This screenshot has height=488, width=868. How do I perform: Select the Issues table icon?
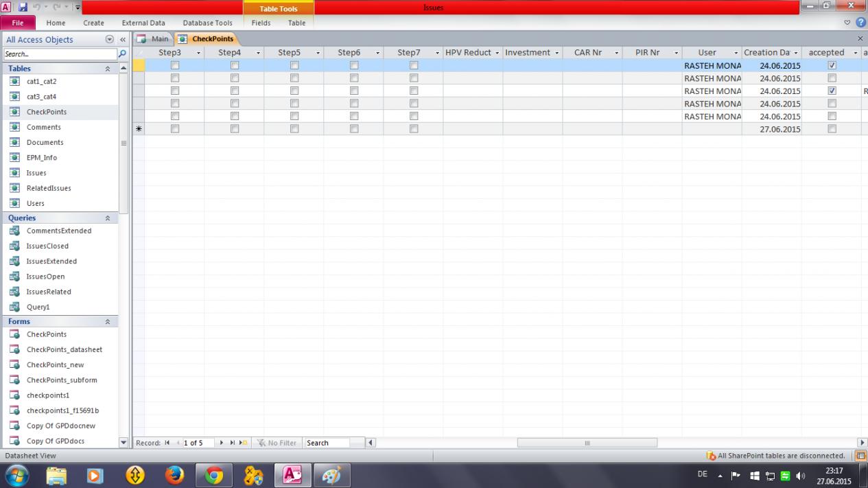tap(14, 173)
